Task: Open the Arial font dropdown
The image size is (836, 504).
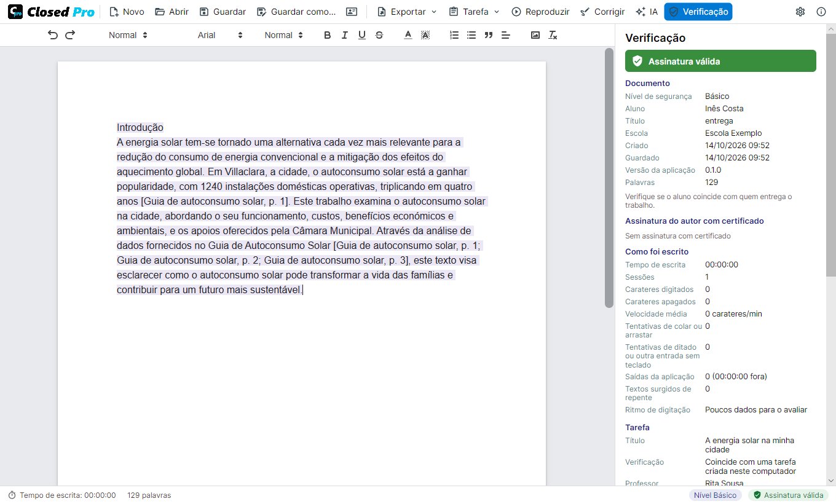Action: [221, 35]
